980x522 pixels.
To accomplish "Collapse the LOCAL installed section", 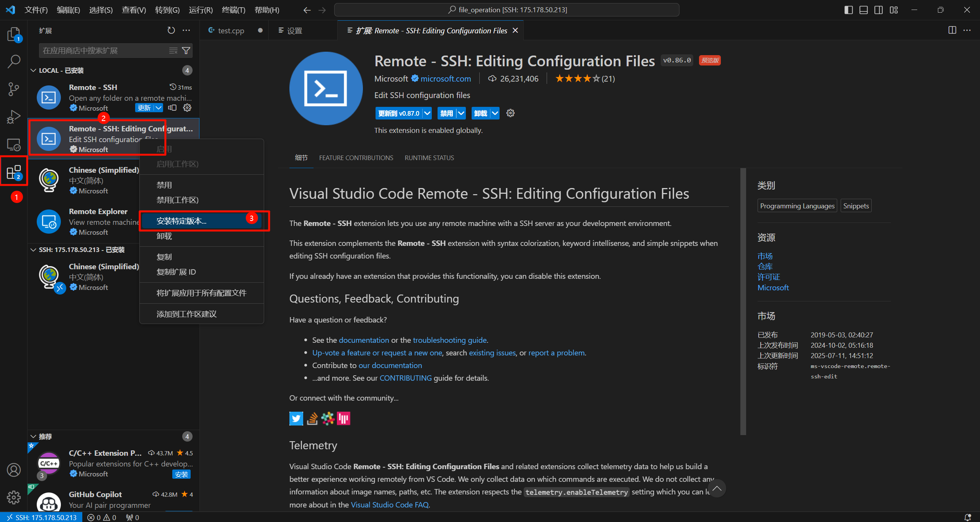I will pyautogui.click(x=33, y=70).
